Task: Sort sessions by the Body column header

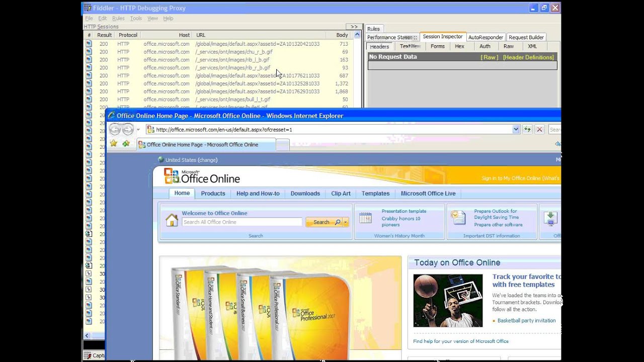Action: click(x=342, y=35)
